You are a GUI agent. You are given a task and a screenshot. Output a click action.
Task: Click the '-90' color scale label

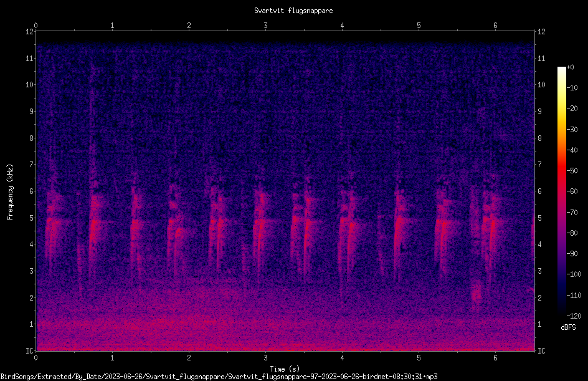(x=572, y=254)
